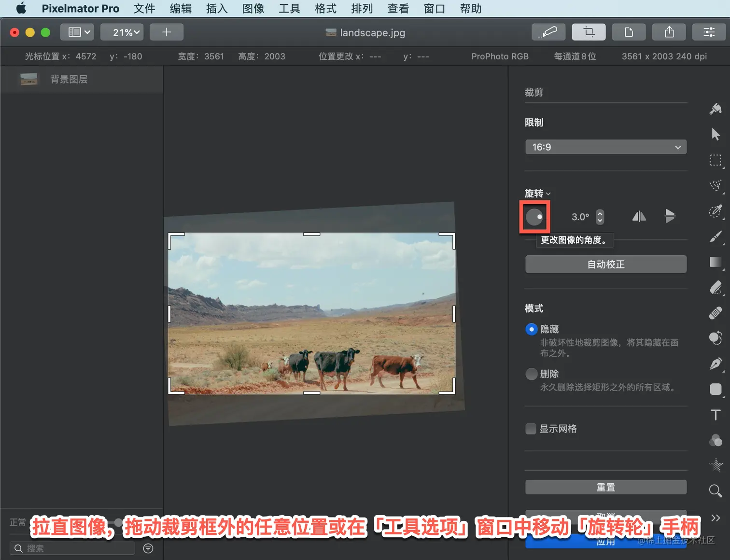The height and width of the screenshot is (560, 730).
Task: Enable the 显示网格 checkbox
Action: 531,429
